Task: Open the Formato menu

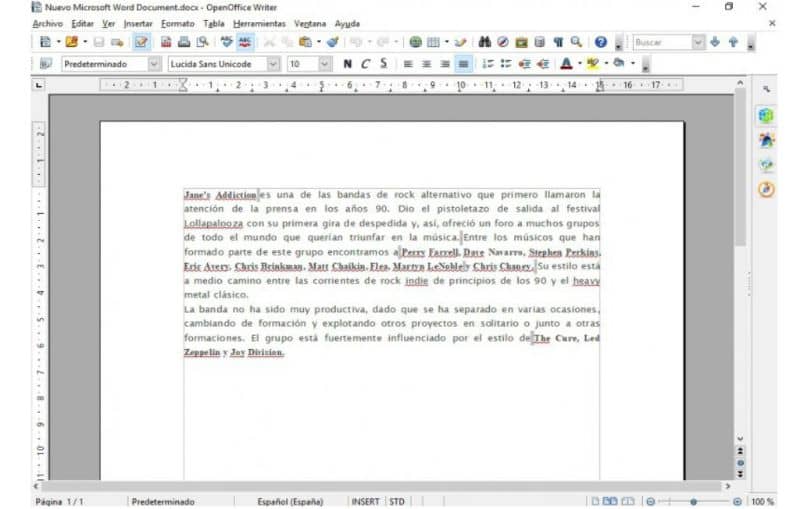Action: coord(178,23)
